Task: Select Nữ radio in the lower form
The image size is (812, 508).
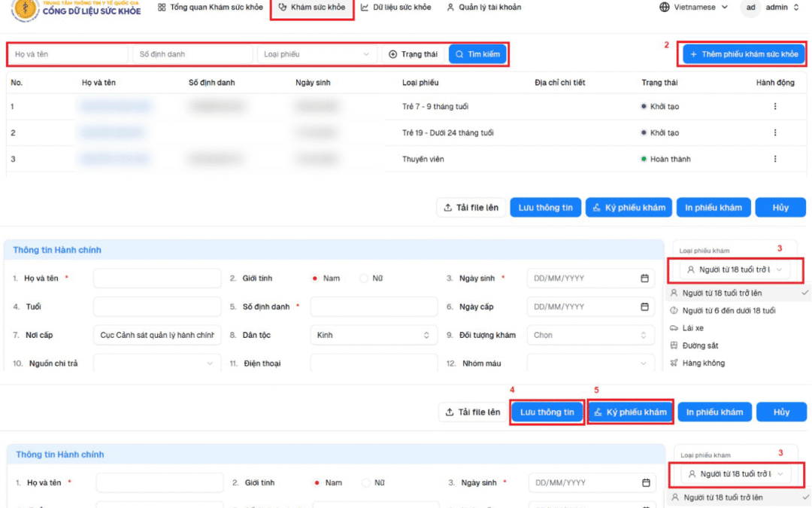Action: point(365,482)
